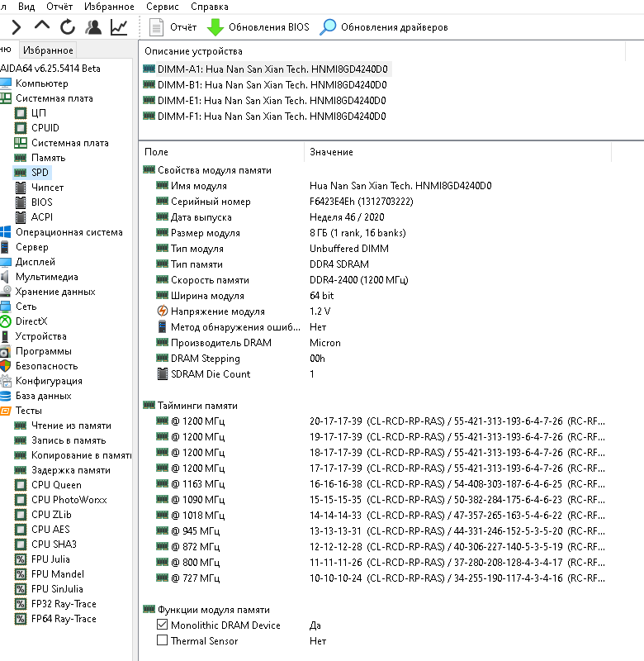Select Чипсет tree item
The image size is (644, 661).
47,188
